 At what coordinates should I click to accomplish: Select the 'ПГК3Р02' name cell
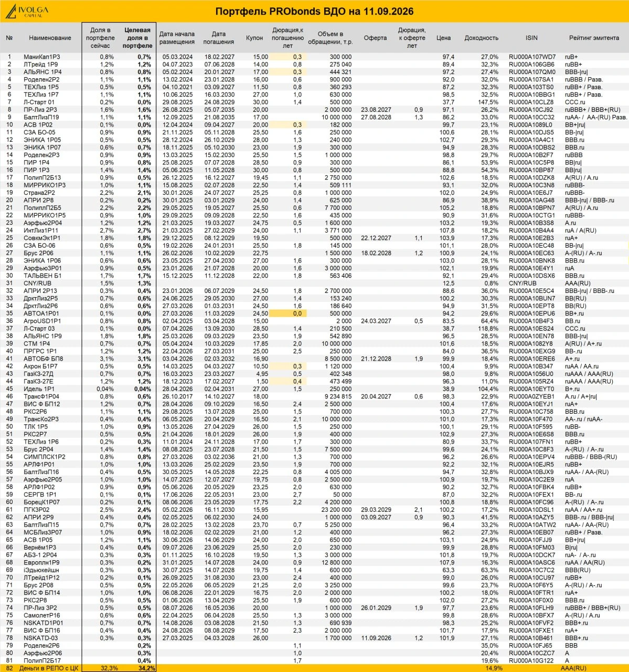37,509
